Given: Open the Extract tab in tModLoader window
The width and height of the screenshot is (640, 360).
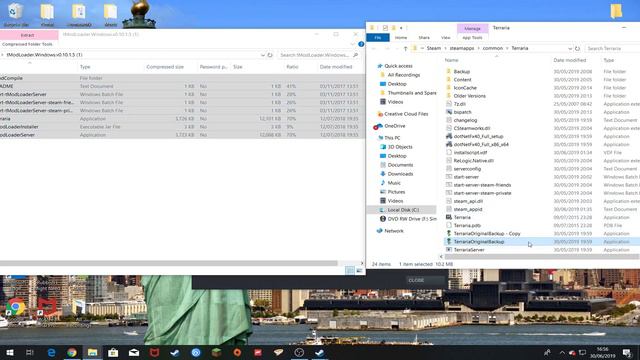Looking at the screenshot, I should click(28, 36).
